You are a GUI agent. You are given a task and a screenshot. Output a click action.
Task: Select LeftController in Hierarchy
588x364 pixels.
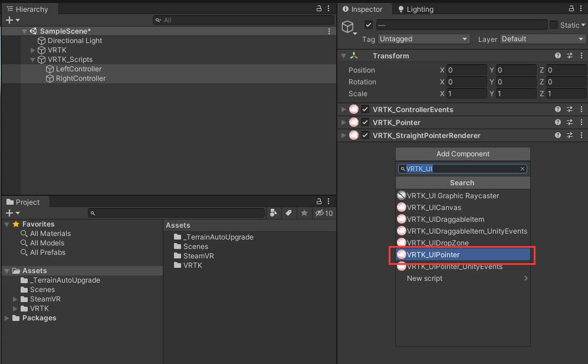coord(78,69)
